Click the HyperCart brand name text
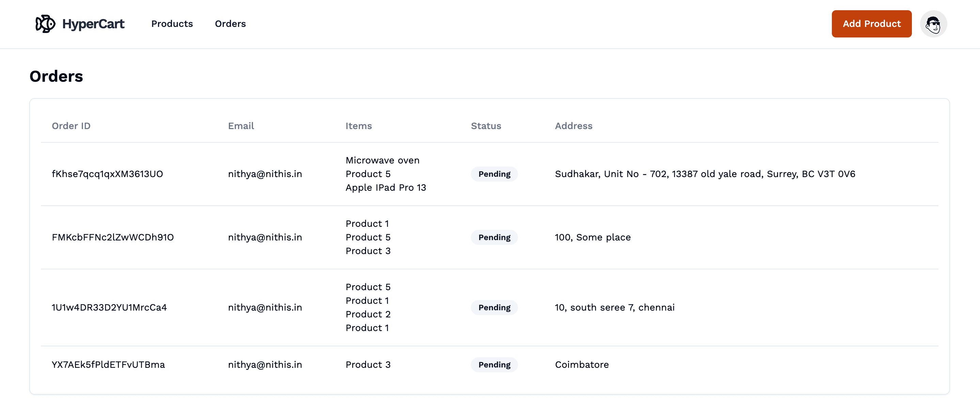The width and height of the screenshot is (980, 408). (x=93, y=24)
